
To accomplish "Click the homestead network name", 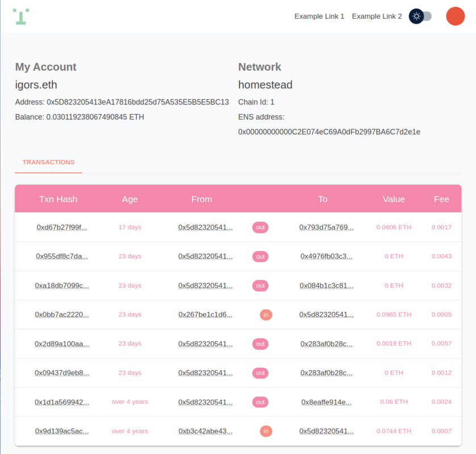I will [265, 85].
